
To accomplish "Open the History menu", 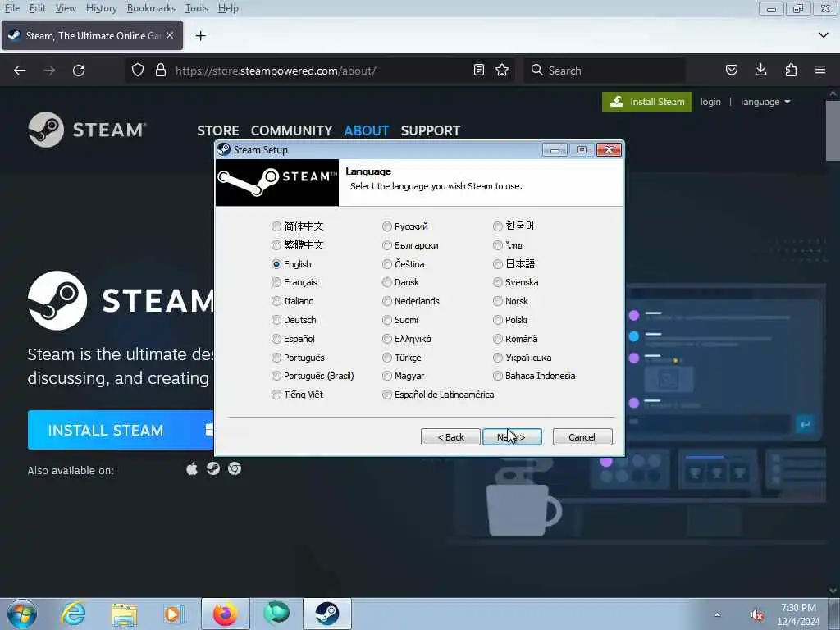I will point(101,8).
